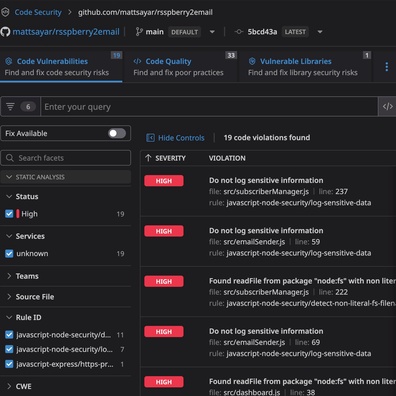396x396 pixels.
Task: Uncheck the unknown services checkbox
Action: coord(9,253)
